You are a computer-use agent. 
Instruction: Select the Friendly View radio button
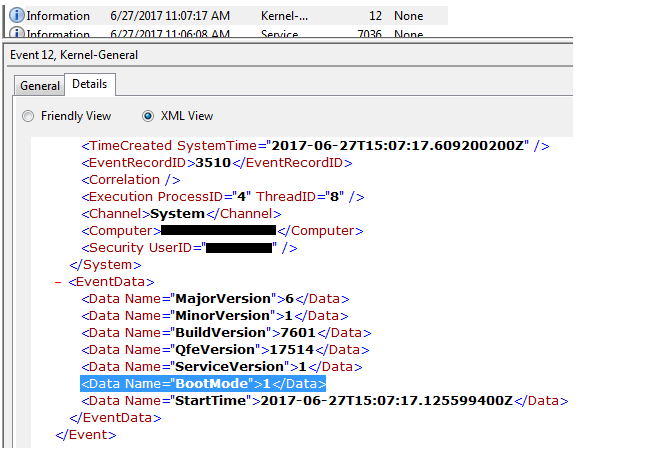(x=28, y=116)
